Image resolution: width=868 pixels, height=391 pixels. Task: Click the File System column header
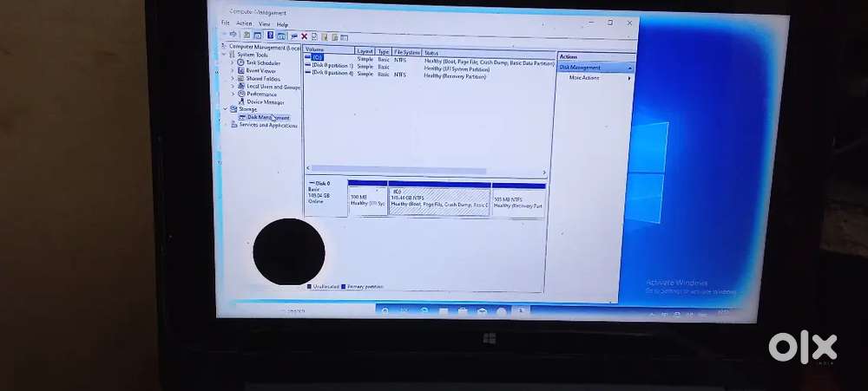(x=407, y=52)
